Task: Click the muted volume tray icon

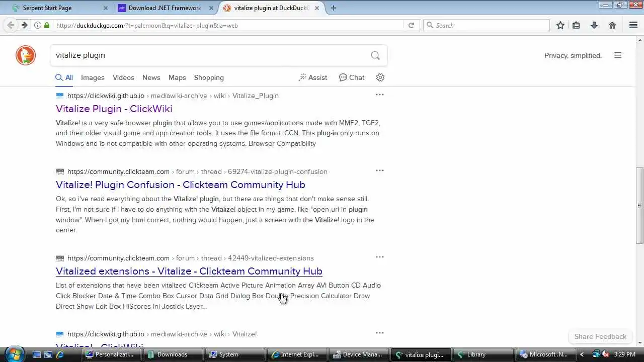Action: (x=604, y=354)
